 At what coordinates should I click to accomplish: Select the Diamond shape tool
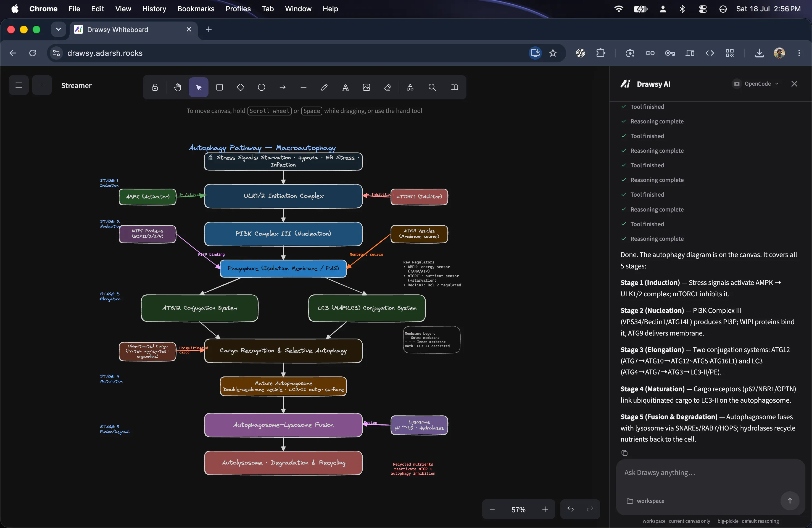click(x=241, y=87)
